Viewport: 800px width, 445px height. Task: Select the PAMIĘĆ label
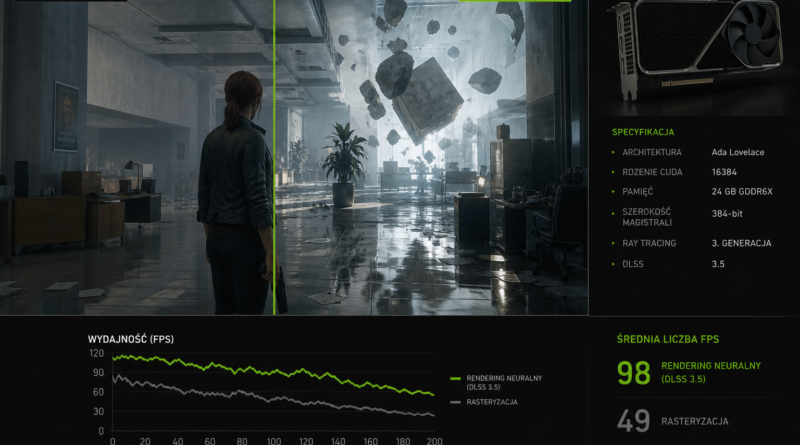637,192
